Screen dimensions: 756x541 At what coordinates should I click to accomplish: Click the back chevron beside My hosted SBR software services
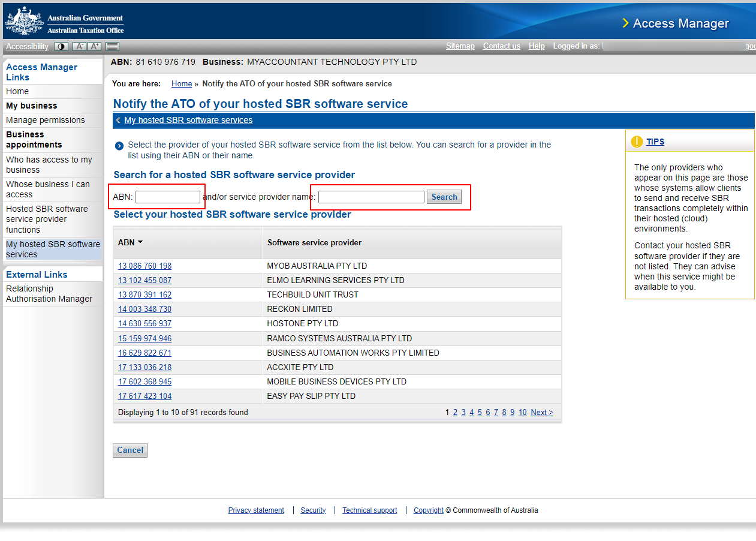coord(118,120)
